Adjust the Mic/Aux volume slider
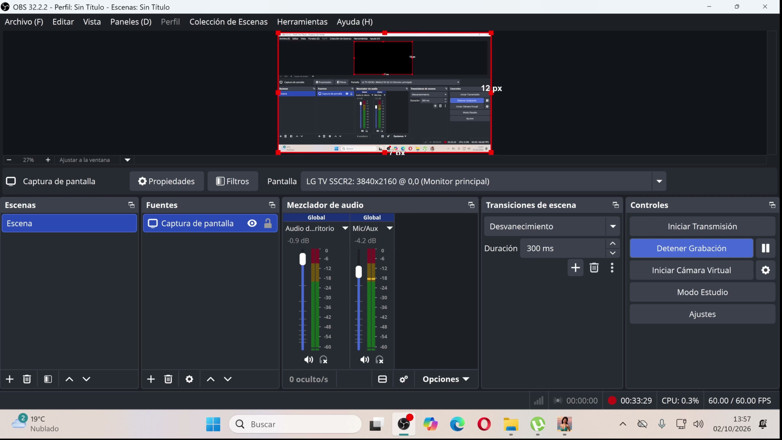The image size is (782, 440). (x=358, y=272)
